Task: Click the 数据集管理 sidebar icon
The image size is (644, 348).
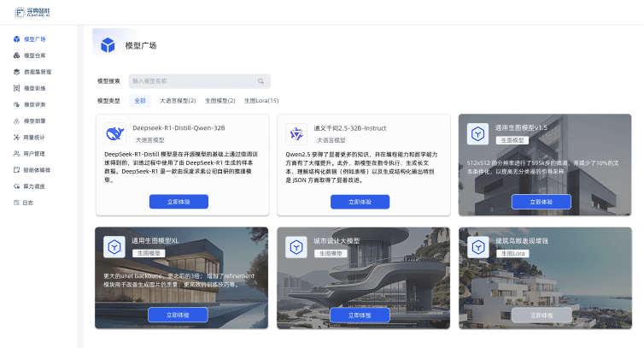Action: [x=16, y=72]
